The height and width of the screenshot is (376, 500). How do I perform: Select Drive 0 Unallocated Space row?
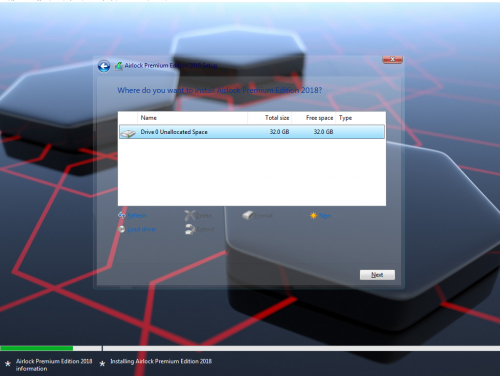pyautogui.click(x=252, y=132)
